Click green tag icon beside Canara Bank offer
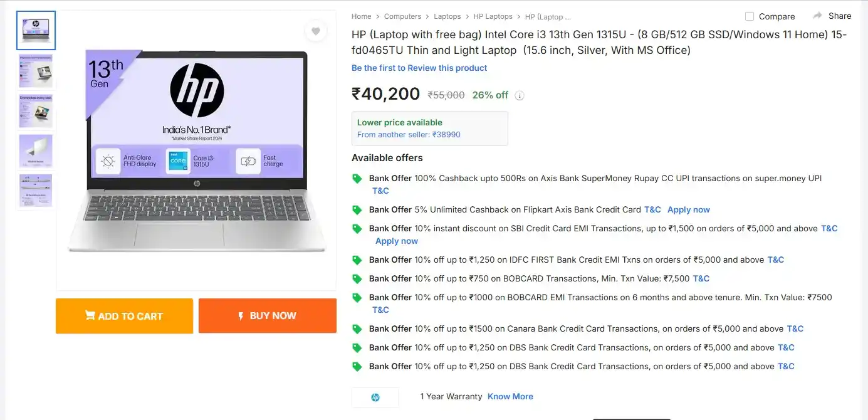868x420 pixels. [x=357, y=329]
